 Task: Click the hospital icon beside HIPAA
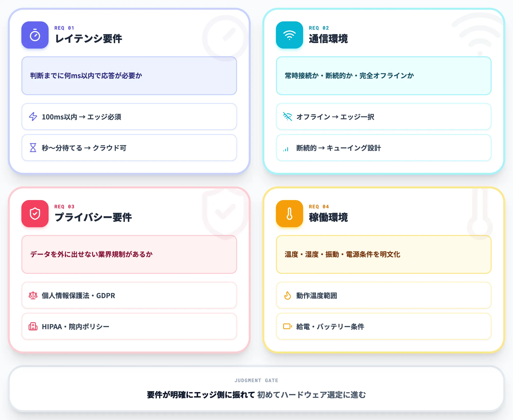tap(33, 327)
